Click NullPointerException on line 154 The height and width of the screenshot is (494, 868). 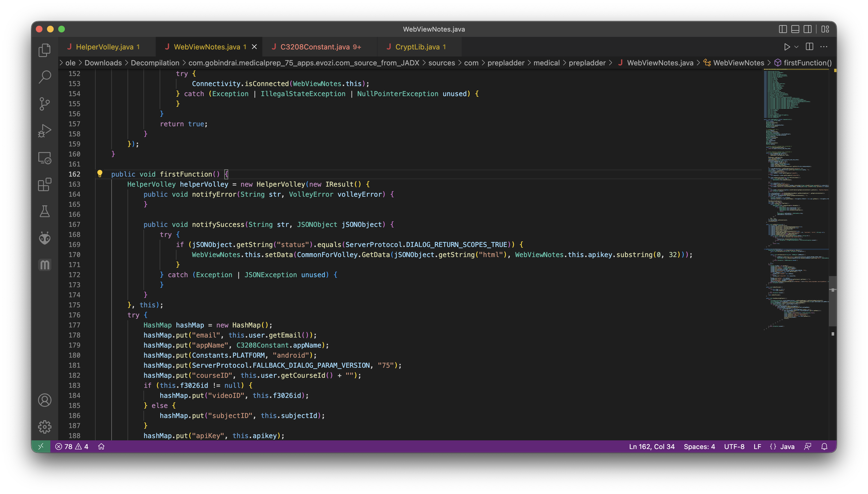pyautogui.click(x=398, y=94)
